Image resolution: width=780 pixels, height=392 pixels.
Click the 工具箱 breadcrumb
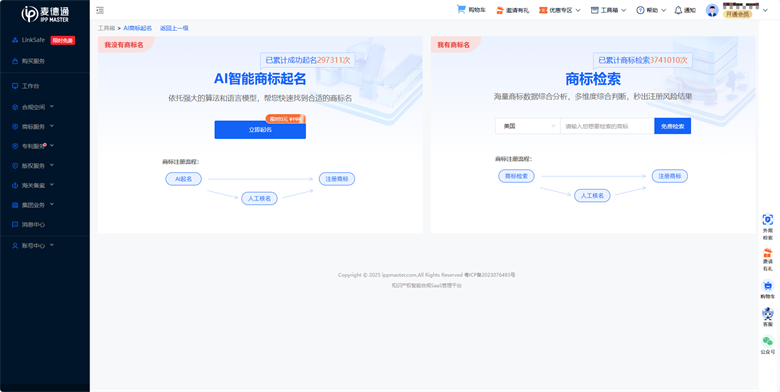[x=106, y=28]
